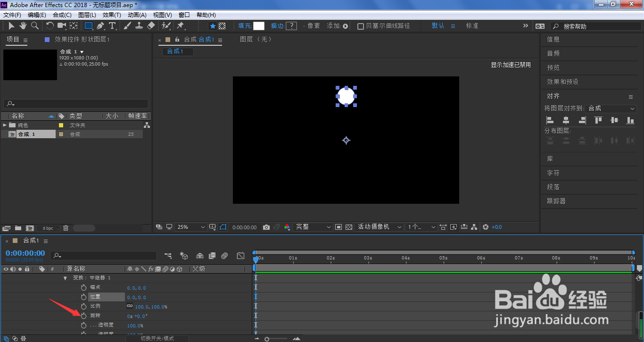The image size is (644, 342).
Task: Toggle the region of interest button
Action: [x=338, y=227]
